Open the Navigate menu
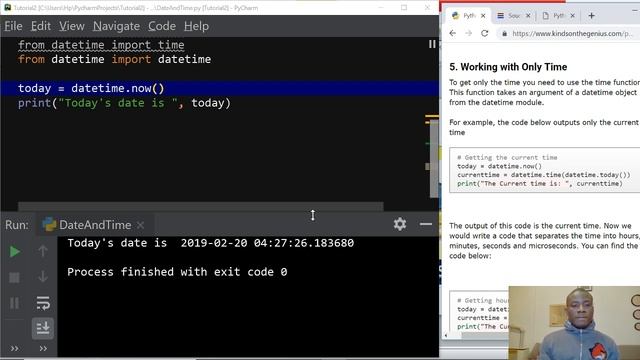This screenshot has height=360, width=640. coord(116,26)
